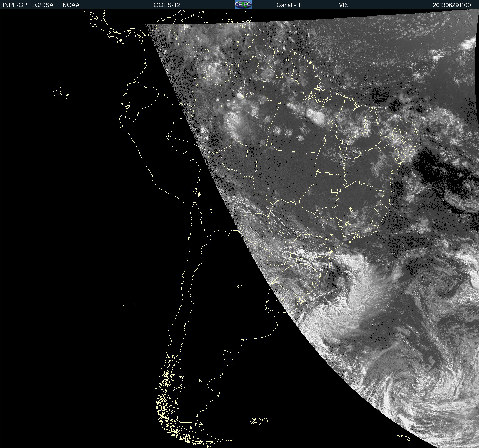Select the INPE/CPTEC/DSA header label
This screenshot has width=479, height=448.
[28, 5]
